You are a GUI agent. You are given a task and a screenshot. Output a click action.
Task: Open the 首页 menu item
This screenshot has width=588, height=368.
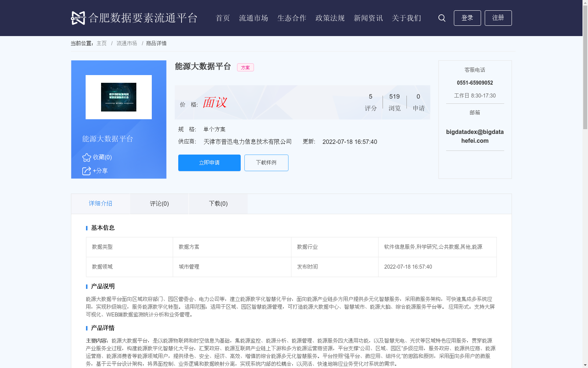pos(223,18)
